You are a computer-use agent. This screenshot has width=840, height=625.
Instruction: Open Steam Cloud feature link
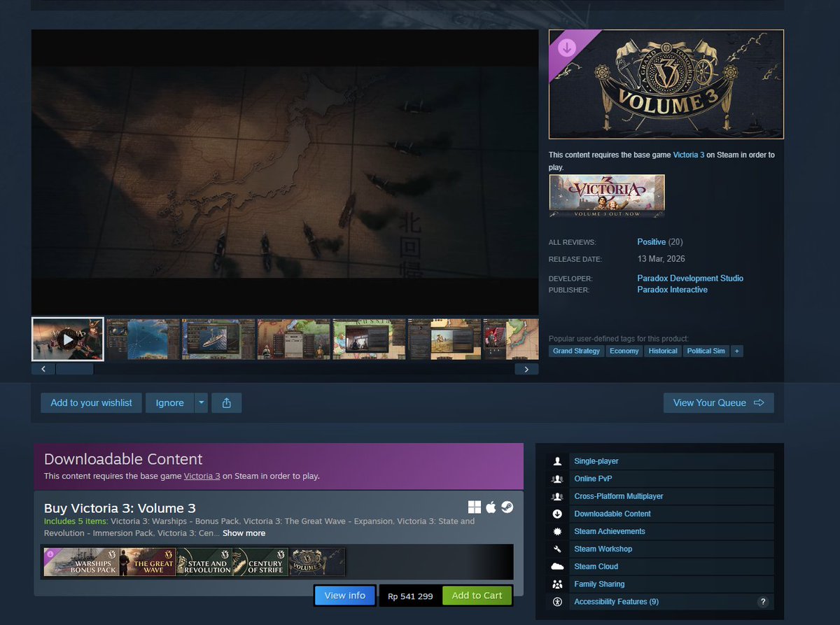coord(596,566)
